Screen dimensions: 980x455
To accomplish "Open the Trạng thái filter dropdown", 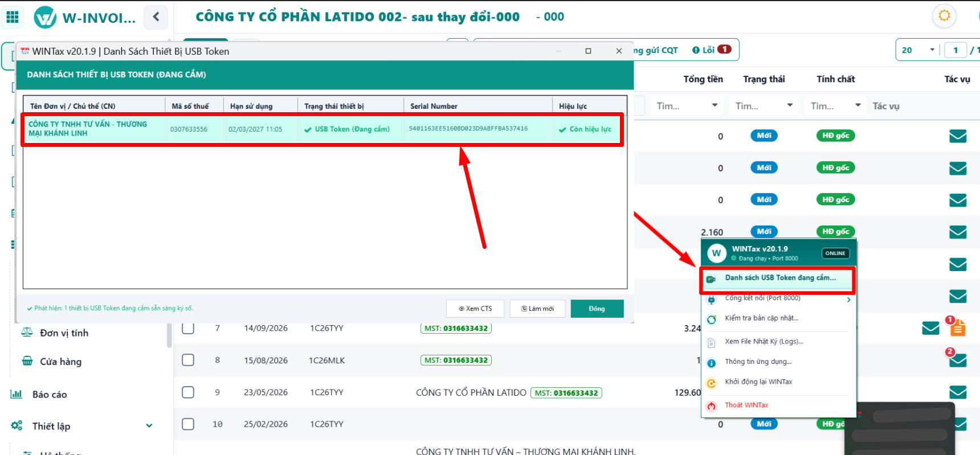I will (x=763, y=106).
